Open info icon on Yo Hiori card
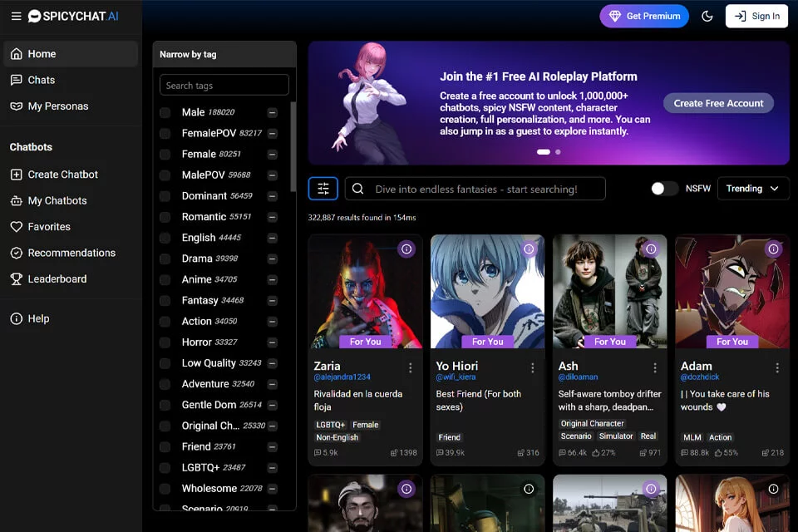798x532 pixels. point(529,249)
